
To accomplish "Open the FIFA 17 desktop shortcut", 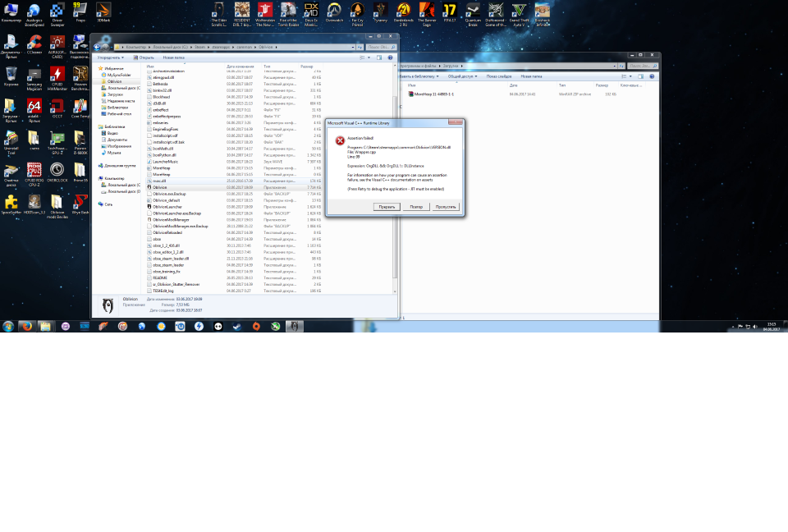I will click(x=450, y=12).
